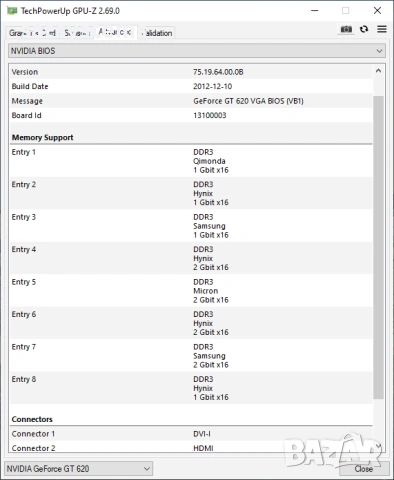Click Qimonda in Entry 1

pos(209,161)
